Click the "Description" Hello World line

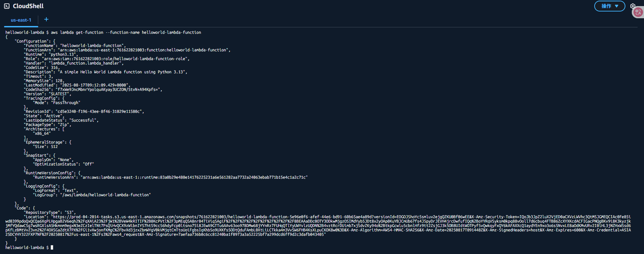(x=106, y=72)
